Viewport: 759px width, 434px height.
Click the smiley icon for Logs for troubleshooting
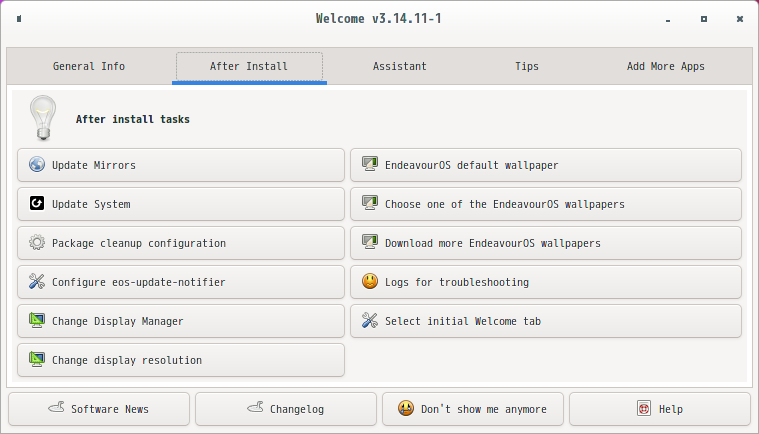click(370, 281)
